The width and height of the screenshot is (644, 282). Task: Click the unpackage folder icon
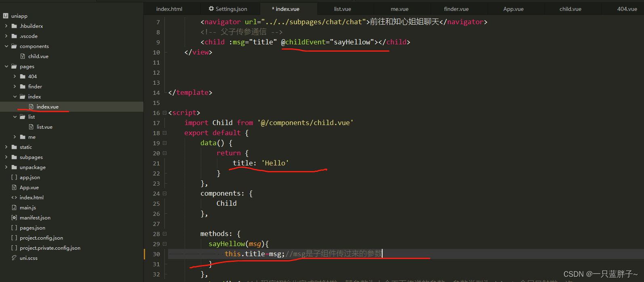click(14, 167)
